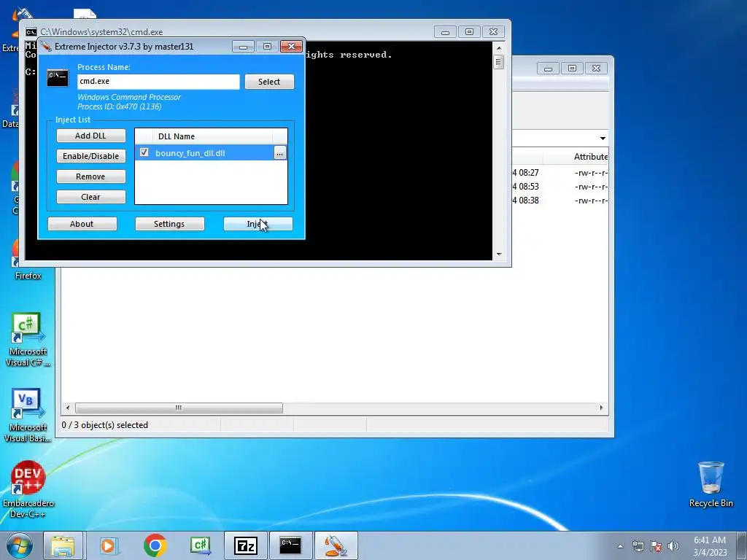Click the network tray icon
The image size is (747, 560).
coord(638,546)
